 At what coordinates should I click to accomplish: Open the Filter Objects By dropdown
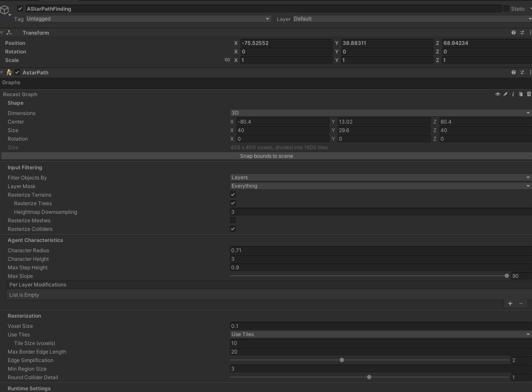[381, 177]
